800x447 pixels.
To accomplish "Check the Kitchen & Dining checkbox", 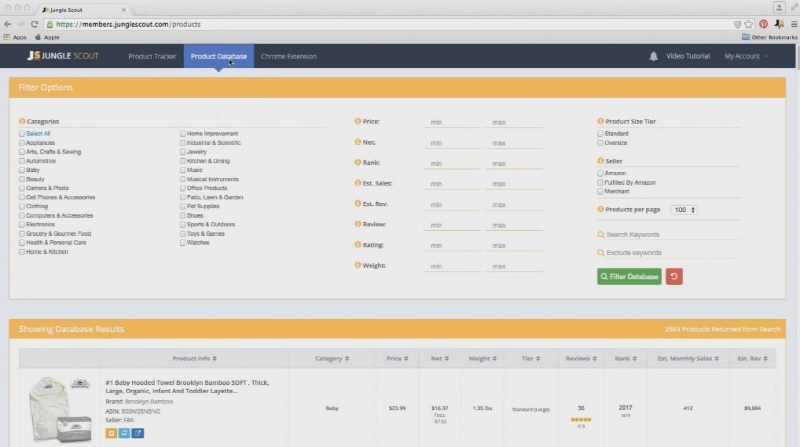I will (x=183, y=161).
